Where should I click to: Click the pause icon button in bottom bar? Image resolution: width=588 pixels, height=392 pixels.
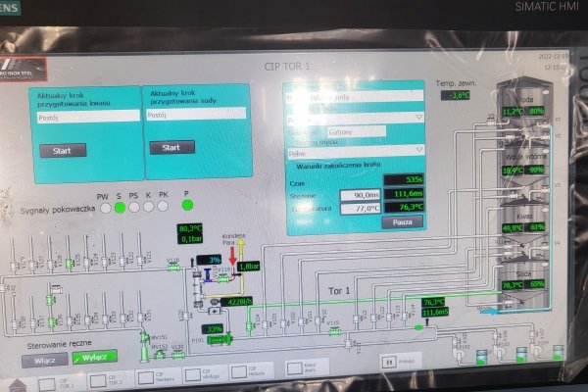tap(388, 361)
